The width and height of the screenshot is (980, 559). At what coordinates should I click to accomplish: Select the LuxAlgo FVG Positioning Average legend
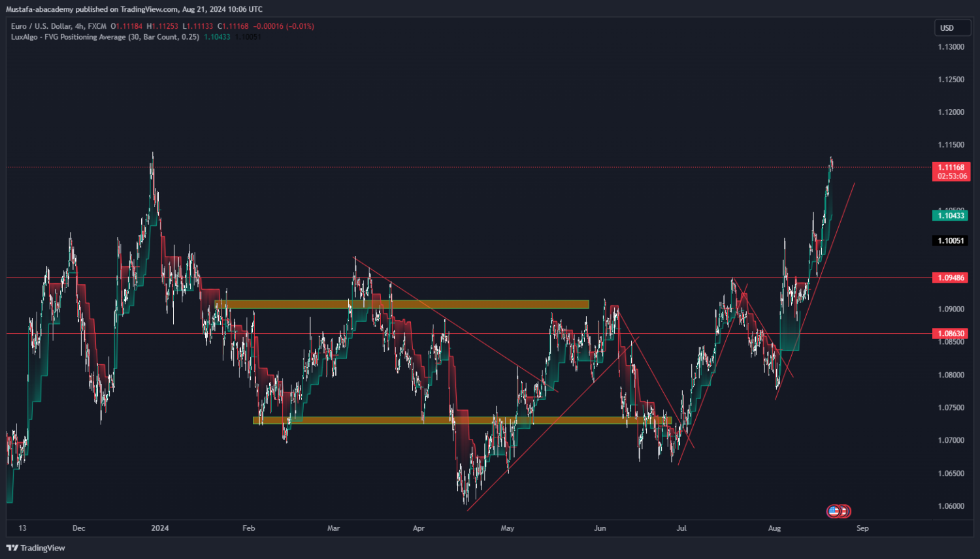105,37
